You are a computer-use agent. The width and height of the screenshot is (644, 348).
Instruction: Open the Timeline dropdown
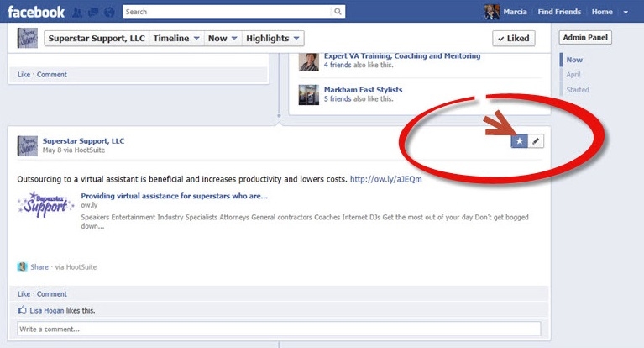[x=175, y=39]
